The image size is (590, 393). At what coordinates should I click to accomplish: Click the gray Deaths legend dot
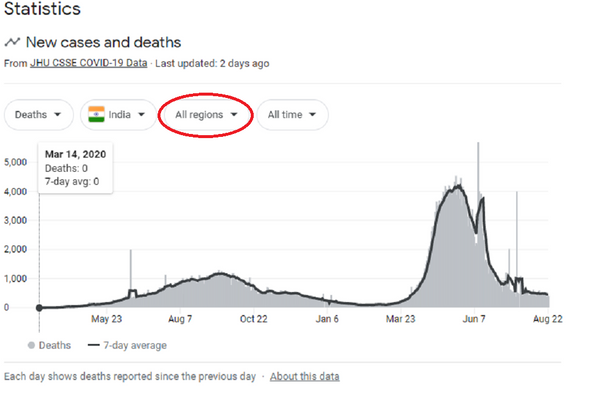[x=32, y=345]
